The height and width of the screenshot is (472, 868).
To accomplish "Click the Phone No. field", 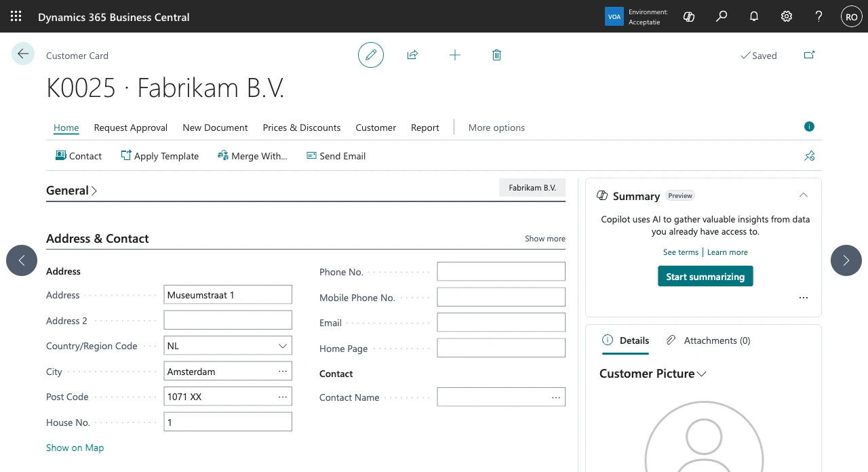I will click(501, 271).
